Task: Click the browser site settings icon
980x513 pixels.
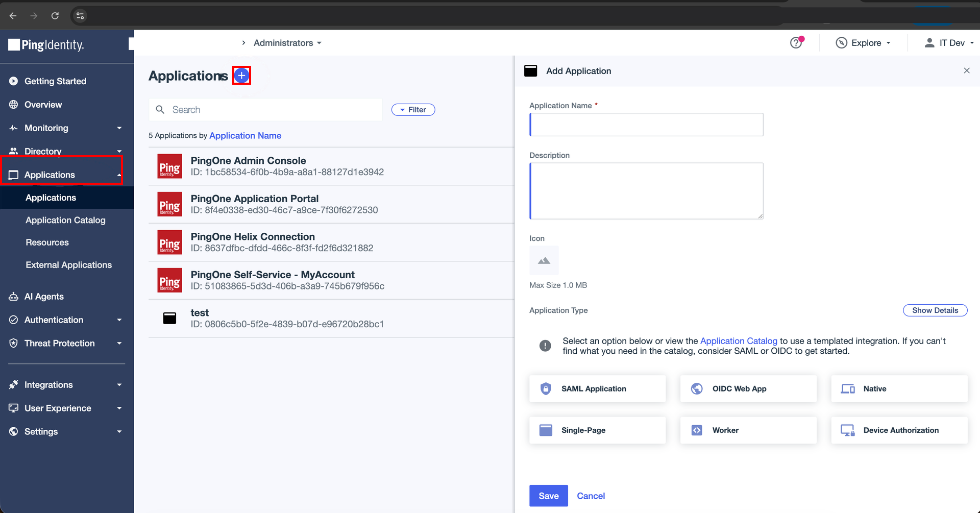Action: click(80, 16)
